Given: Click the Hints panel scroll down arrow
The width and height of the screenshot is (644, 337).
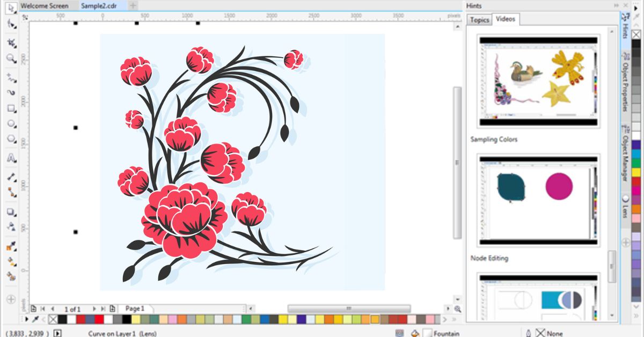Looking at the screenshot, I should tap(612, 316).
